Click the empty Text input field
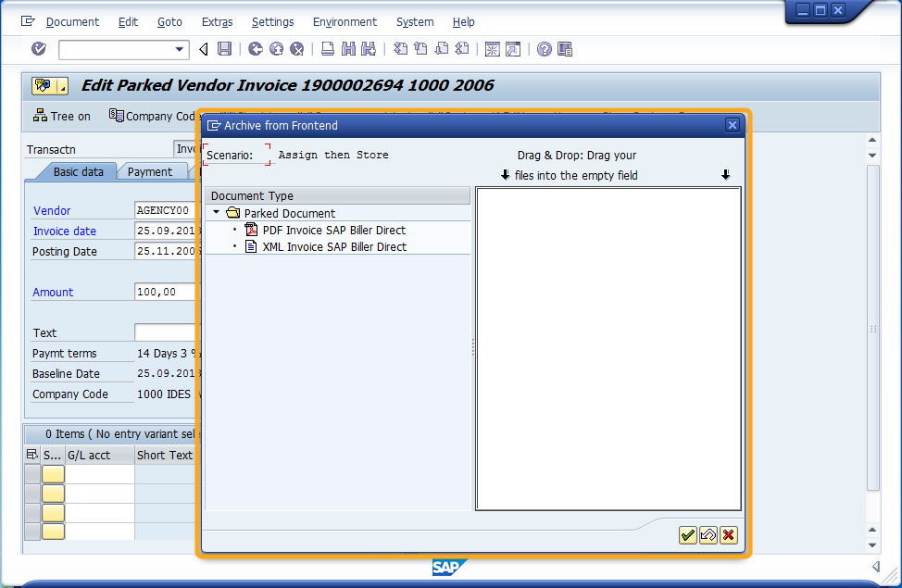Screen dimensions: 902x588 click(167, 332)
